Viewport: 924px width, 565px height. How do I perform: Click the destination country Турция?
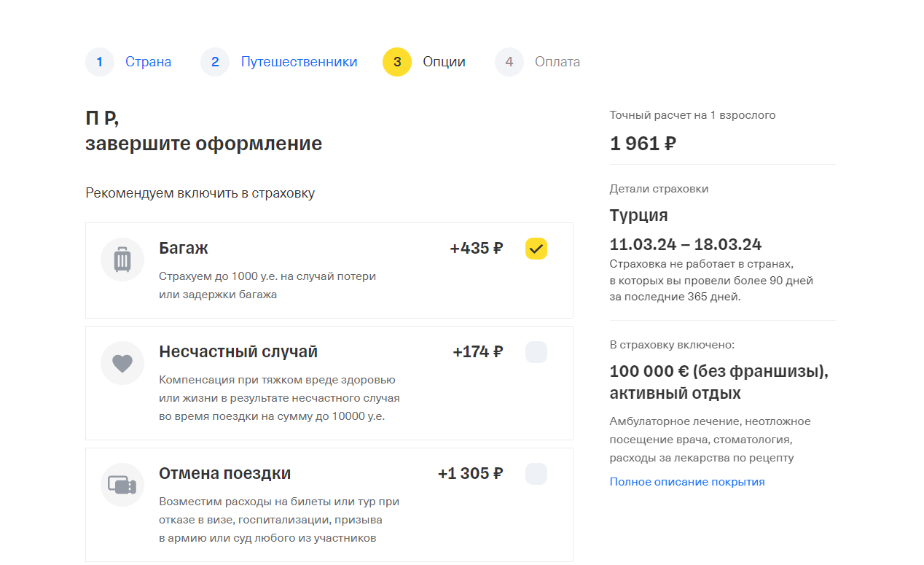(x=639, y=215)
